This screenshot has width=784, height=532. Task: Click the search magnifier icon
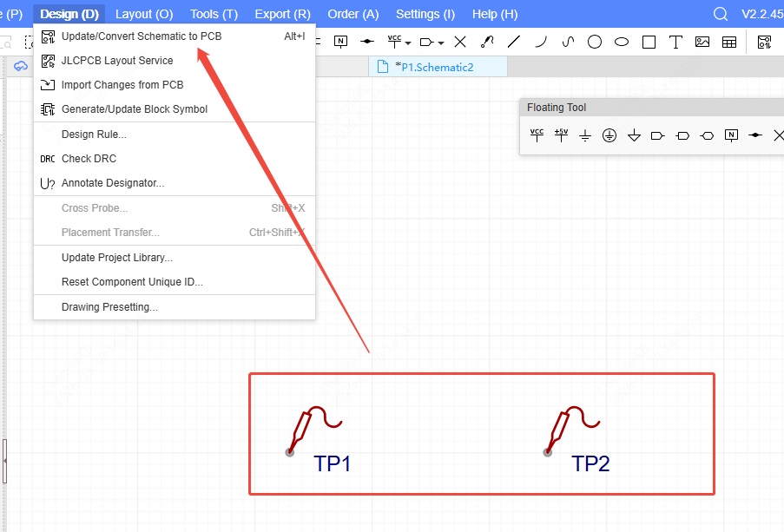(720, 14)
